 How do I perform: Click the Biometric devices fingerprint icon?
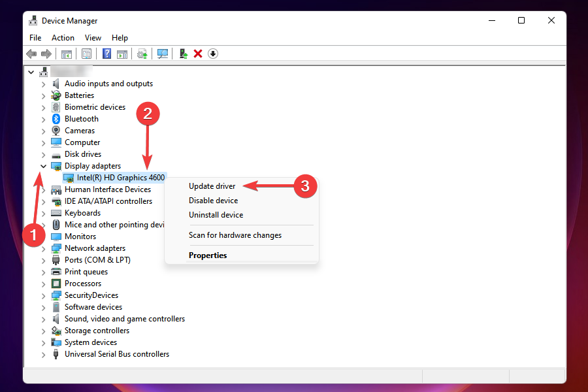56,107
